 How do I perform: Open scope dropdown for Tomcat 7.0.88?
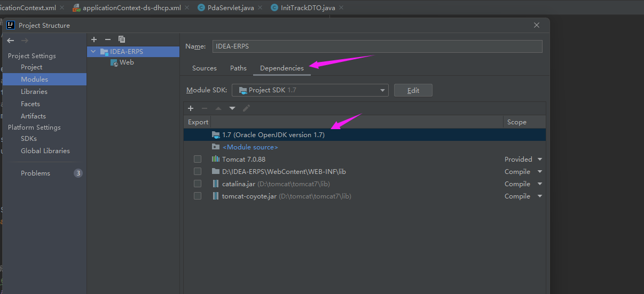pyautogui.click(x=540, y=160)
